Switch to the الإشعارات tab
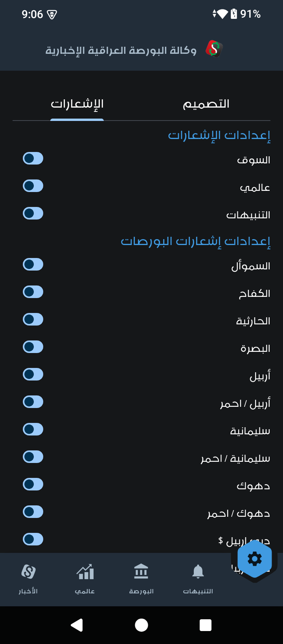The width and height of the screenshot is (283, 644). (77, 104)
